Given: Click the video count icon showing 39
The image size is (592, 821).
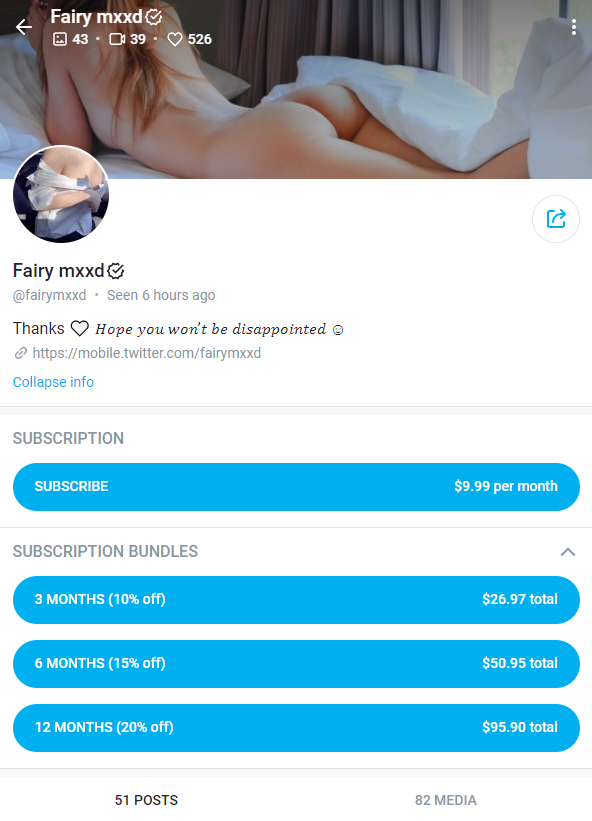Looking at the screenshot, I should [x=117, y=39].
